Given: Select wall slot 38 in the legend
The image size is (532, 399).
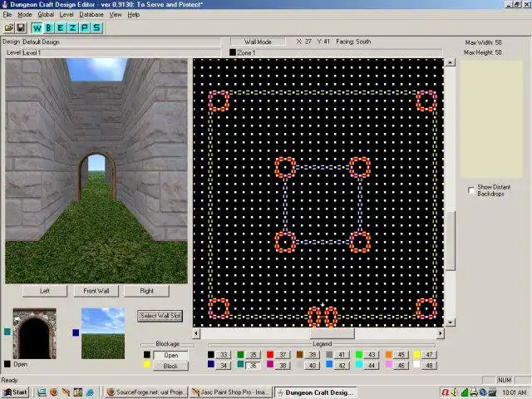Looking at the screenshot, I should [x=283, y=366].
